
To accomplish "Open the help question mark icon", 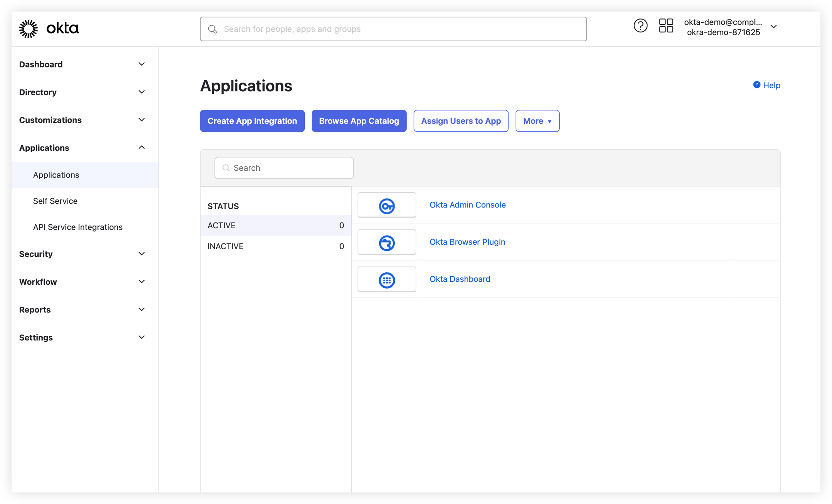I will [640, 26].
